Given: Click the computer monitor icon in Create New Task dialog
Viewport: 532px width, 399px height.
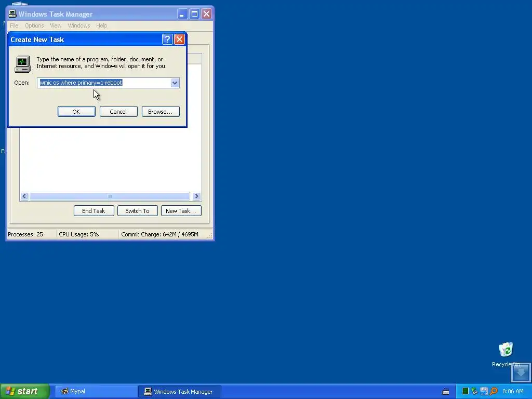Looking at the screenshot, I should [x=23, y=64].
